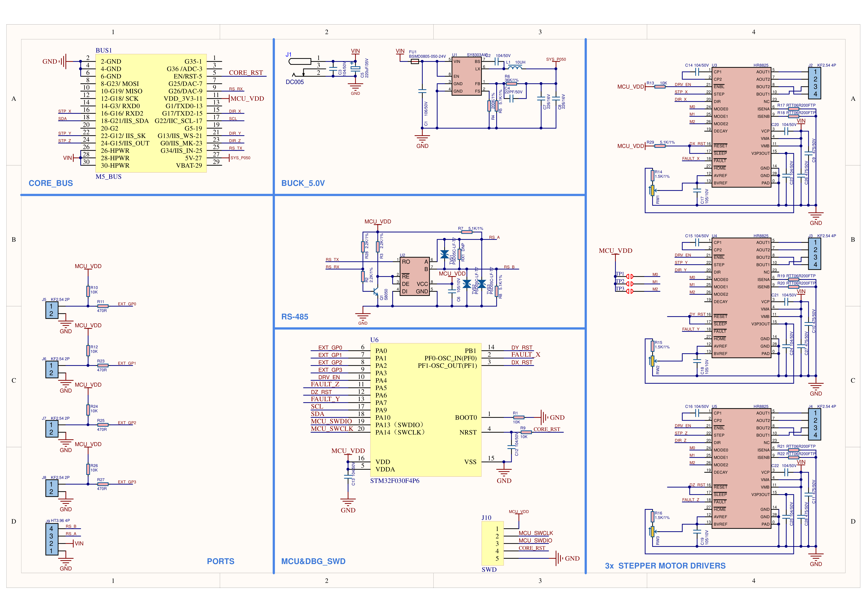868x613 pixels.
Task: Click the SYS_P050 label at BUS1 pin 27
Action: (x=240, y=158)
